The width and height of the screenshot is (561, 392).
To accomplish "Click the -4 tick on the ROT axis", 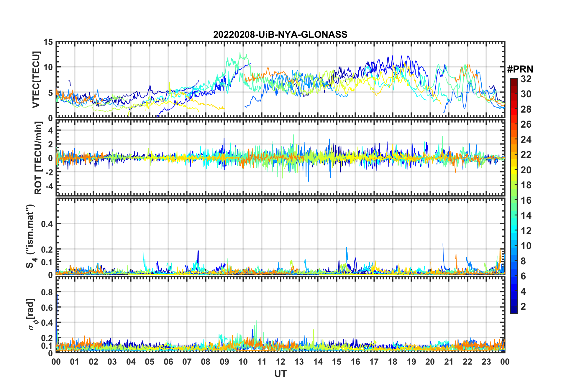I will [x=49, y=186].
